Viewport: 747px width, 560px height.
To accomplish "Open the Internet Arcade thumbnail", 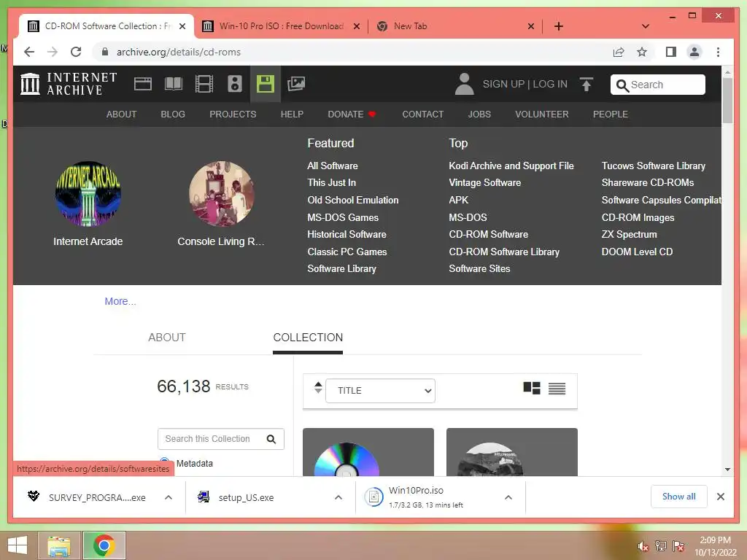I will tap(88, 194).
